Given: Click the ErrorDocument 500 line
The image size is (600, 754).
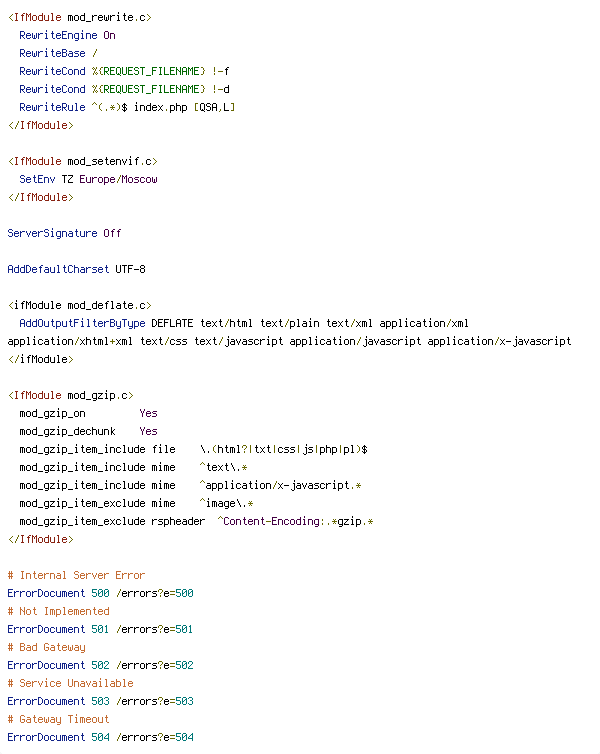Looking at the screenshot, I should point(100,593).
